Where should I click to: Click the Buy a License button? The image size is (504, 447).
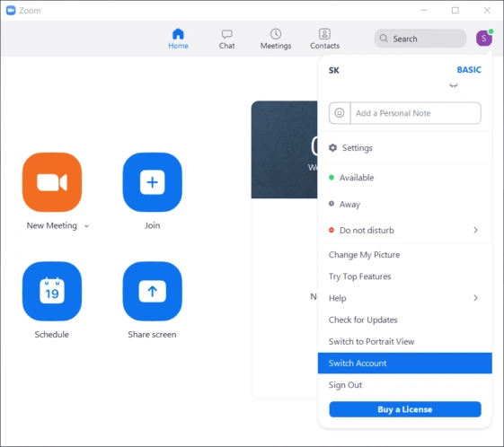point(405,409)
